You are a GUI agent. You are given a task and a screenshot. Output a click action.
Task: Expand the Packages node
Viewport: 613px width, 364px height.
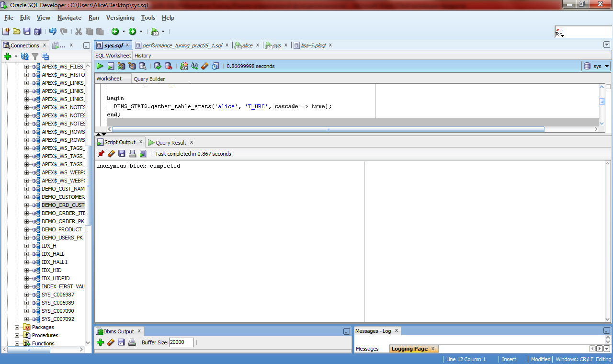pyautogui.click(x=17, y=327)
